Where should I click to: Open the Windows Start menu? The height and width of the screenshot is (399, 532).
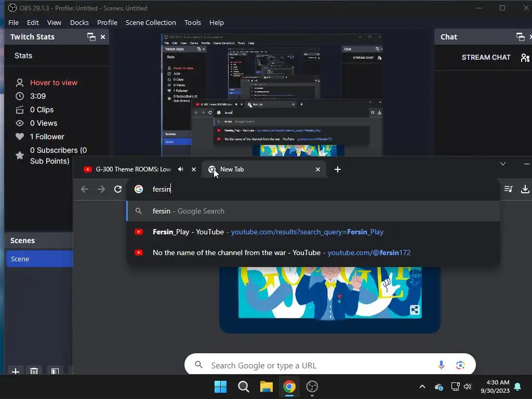[220, 387]
